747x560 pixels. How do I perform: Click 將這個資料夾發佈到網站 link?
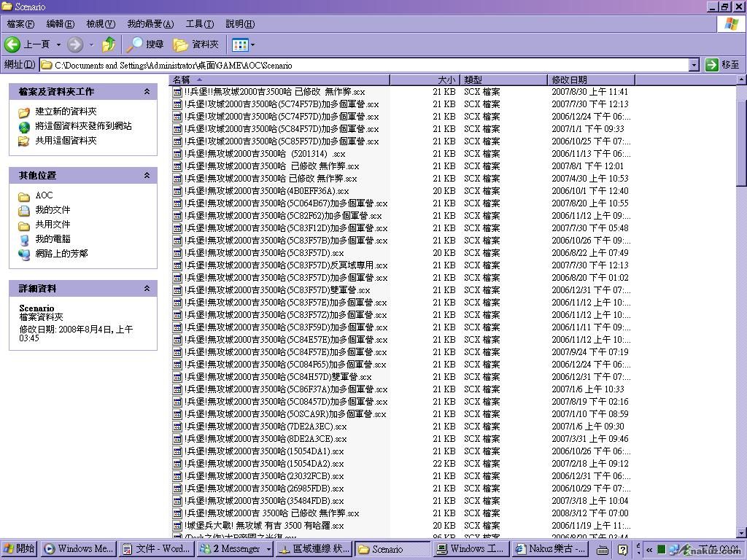(83, 126)
